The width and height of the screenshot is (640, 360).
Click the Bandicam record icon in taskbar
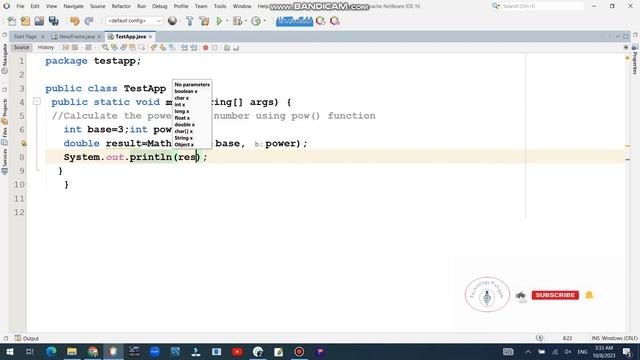[x=299, y=351]
